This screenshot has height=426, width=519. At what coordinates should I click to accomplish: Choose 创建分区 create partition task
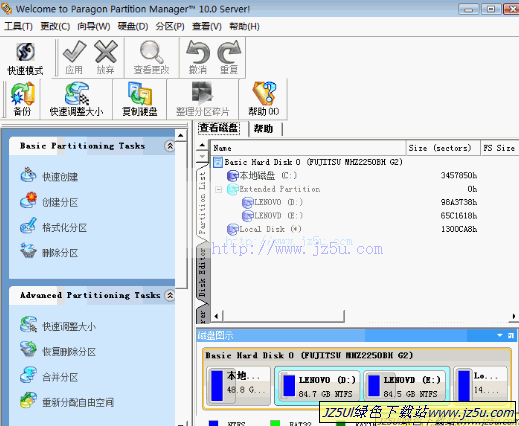(x=49, y=201)
